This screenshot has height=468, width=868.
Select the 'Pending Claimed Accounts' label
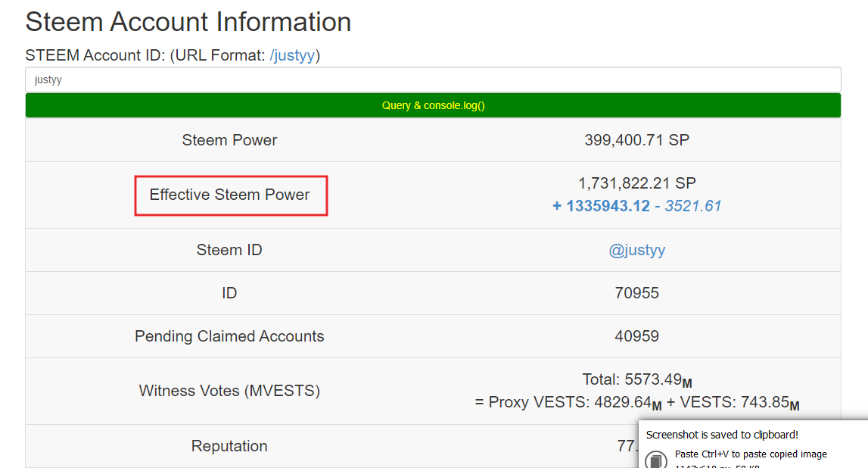coord(229,336)
